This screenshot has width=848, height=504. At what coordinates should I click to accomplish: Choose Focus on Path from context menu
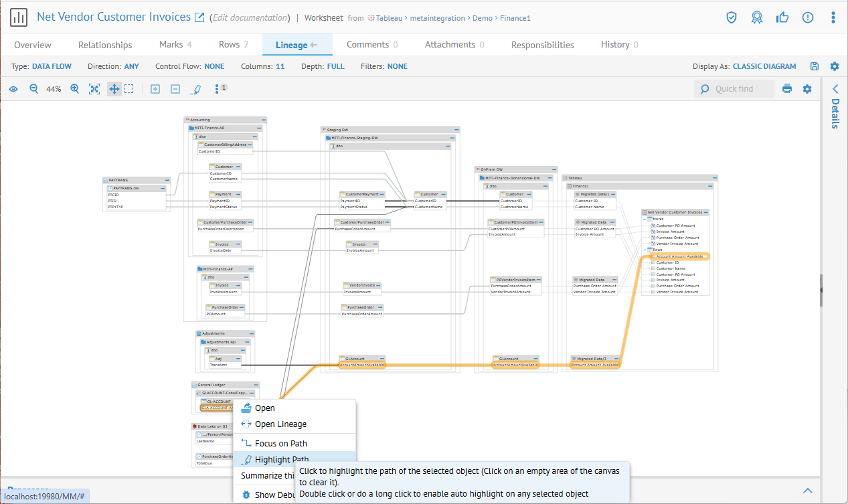tap(280, 443)
